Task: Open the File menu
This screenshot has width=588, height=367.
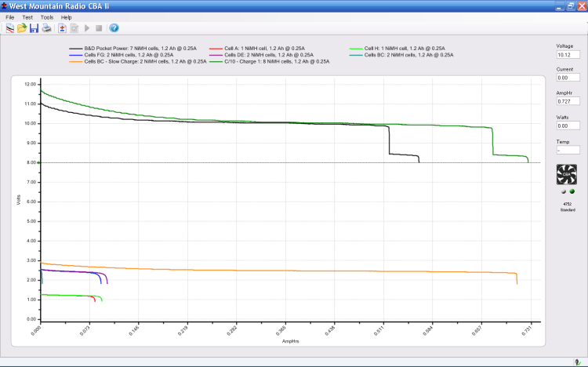Action: [x=10, y=16]
